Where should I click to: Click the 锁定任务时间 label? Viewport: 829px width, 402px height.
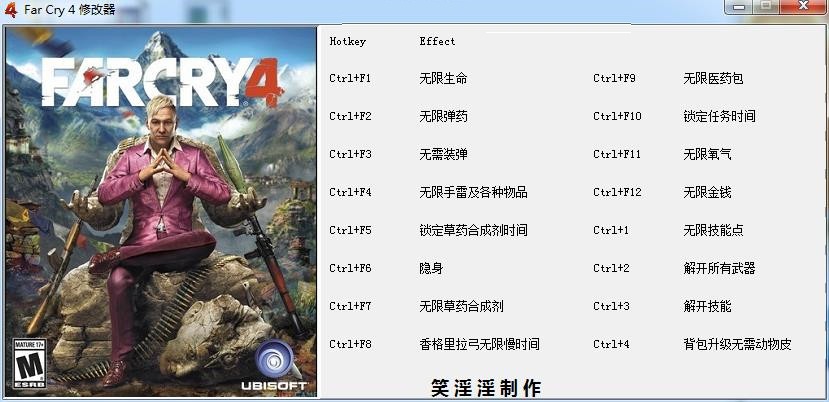click(719, 116)
